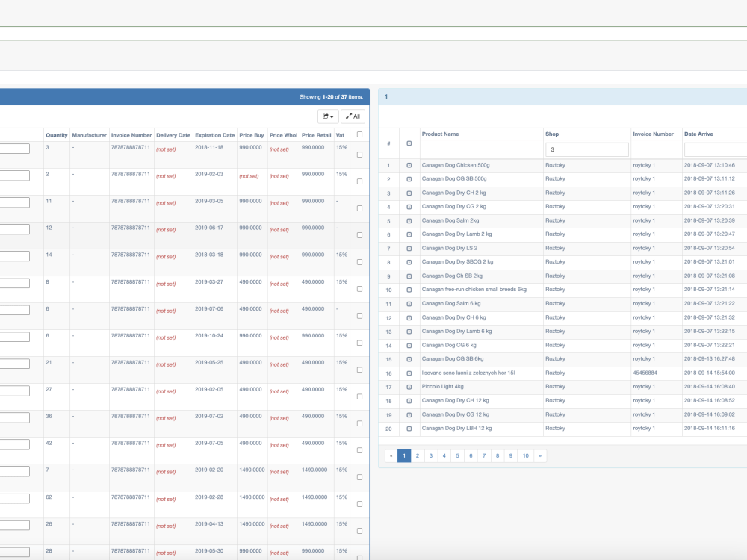Sort by Delivery Date column
The height and width of the screenshot is (560, 747).
click(173, 135)
